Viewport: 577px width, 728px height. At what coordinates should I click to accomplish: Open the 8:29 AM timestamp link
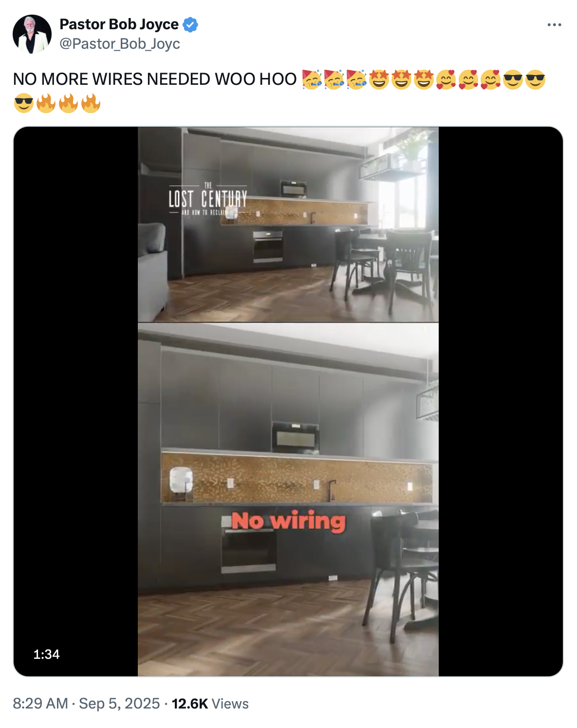pos(40,704)
